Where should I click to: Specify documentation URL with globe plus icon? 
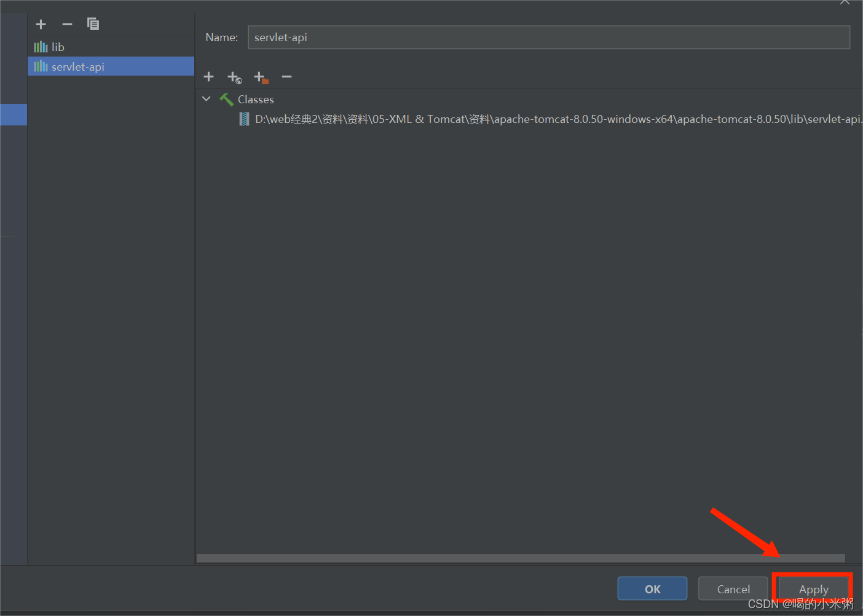click(235, 77)
